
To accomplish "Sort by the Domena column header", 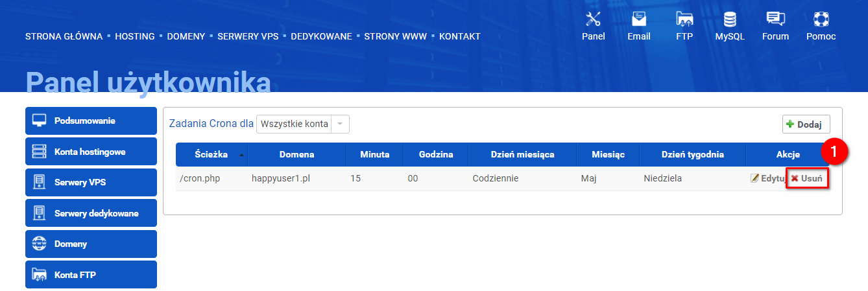I will pyautogui.click(x=296, y=155).
